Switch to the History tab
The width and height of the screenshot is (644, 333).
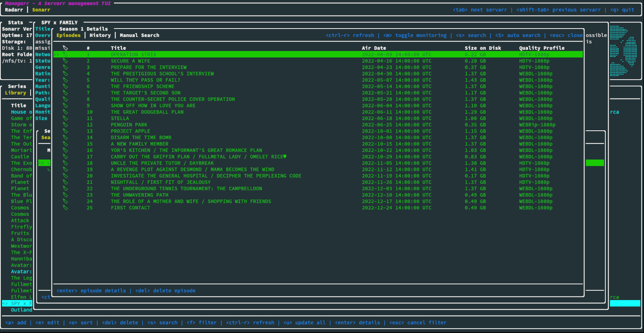pos(100,35)
